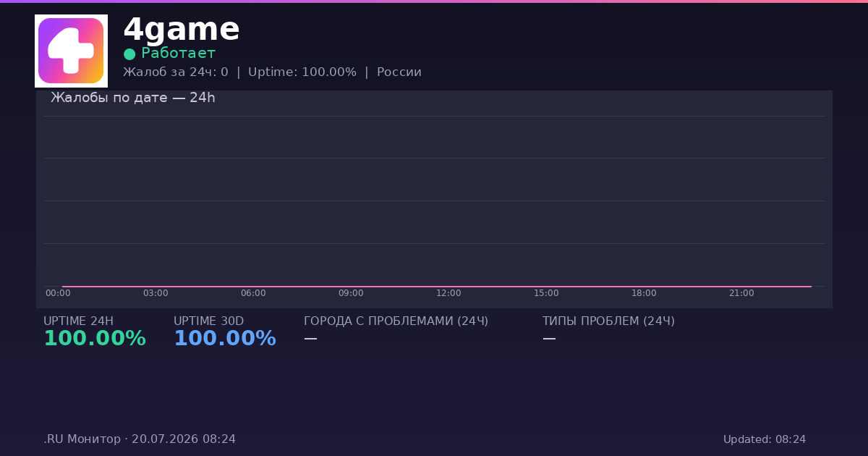Click the Жалоб за 24ч: 0 text
Screen dimensions: 868x456
(x=176, y=72)
